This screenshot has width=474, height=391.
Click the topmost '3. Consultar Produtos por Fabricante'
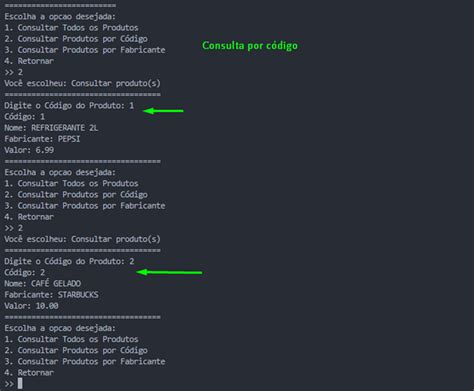click(x=85, y=50)
